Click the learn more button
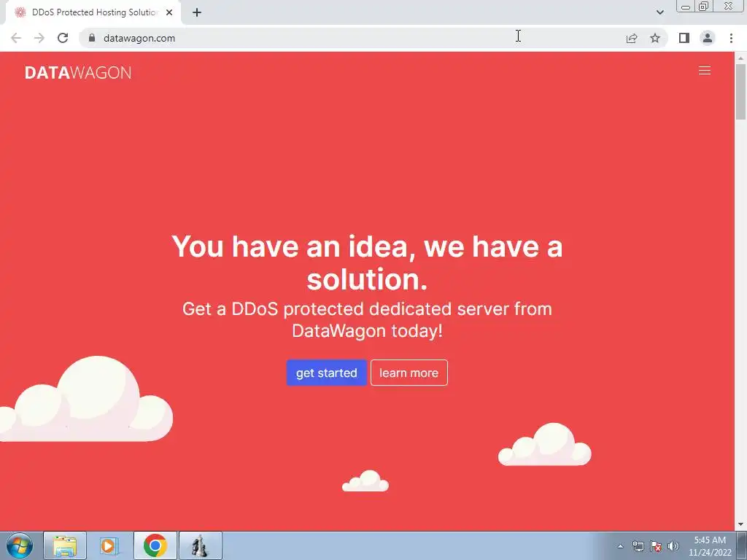747x560 pixels. pos(409,373)
